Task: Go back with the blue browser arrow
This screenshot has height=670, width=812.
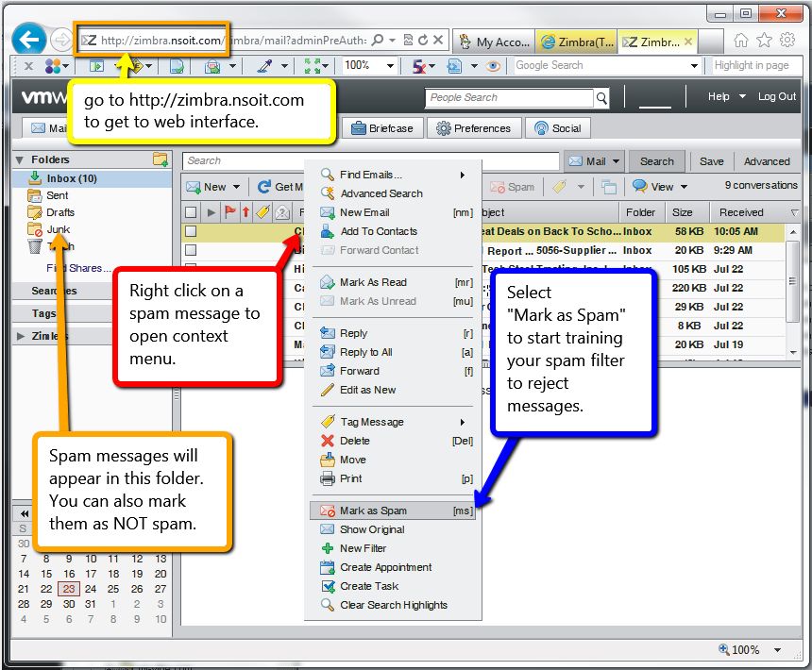Action: [x=28, y=39]
